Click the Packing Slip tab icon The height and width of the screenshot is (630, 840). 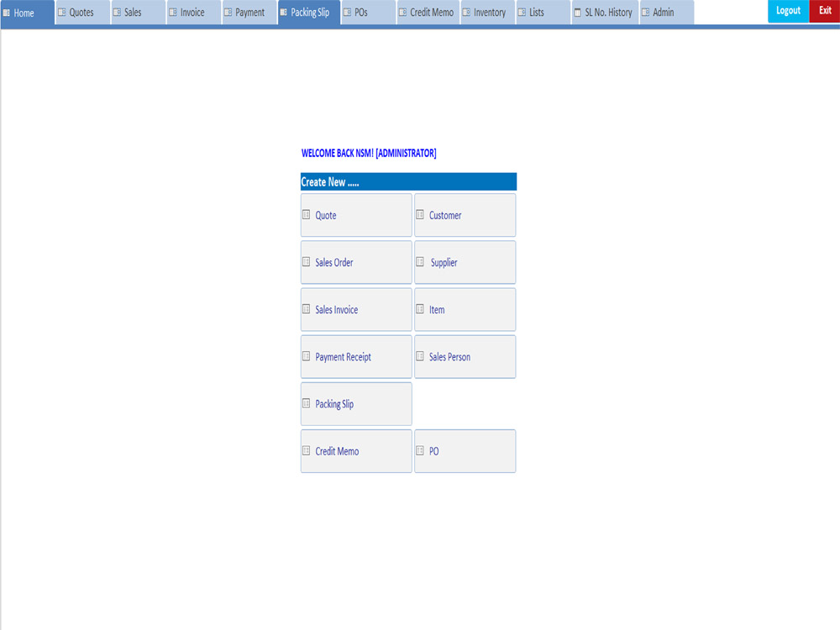(283, 12)
